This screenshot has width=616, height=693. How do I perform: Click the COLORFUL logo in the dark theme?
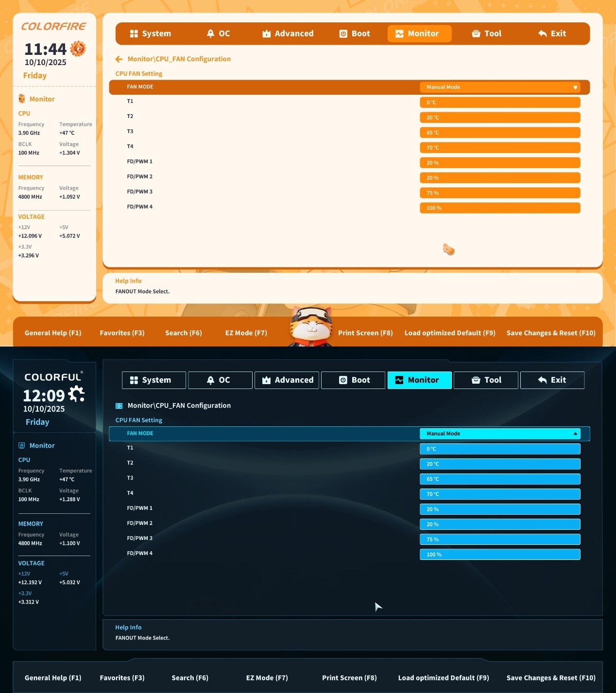click(53, 377)
